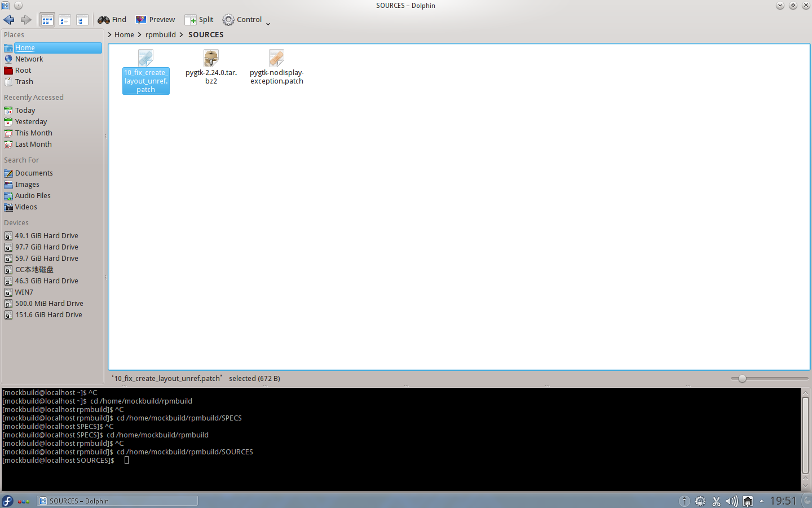
Task: Switch to Icons view mode
Action: pos(47,20)
